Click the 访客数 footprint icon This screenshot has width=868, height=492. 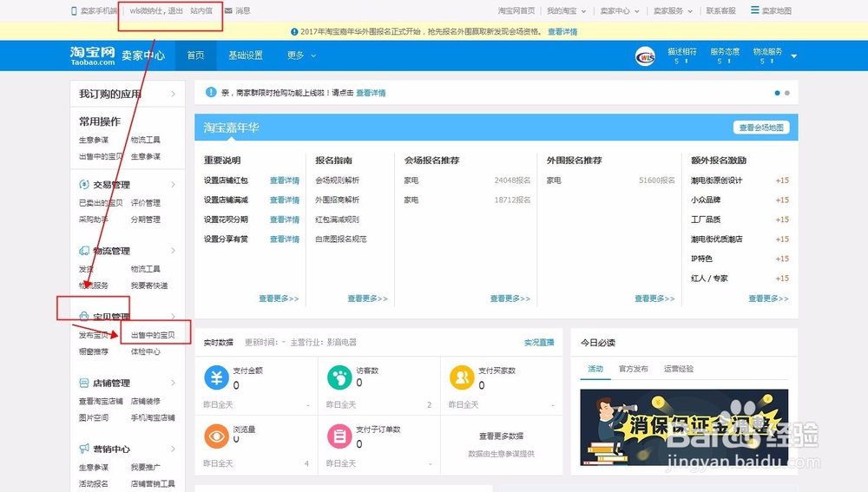(339, 377)
